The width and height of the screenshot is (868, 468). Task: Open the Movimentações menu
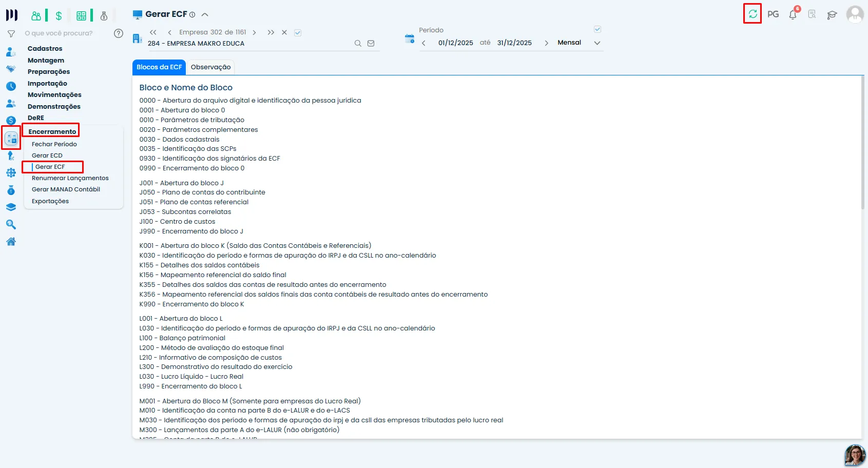[54, 95]
